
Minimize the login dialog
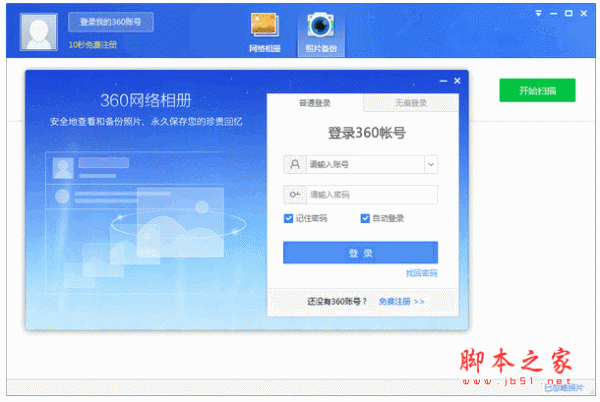point(443,81)
